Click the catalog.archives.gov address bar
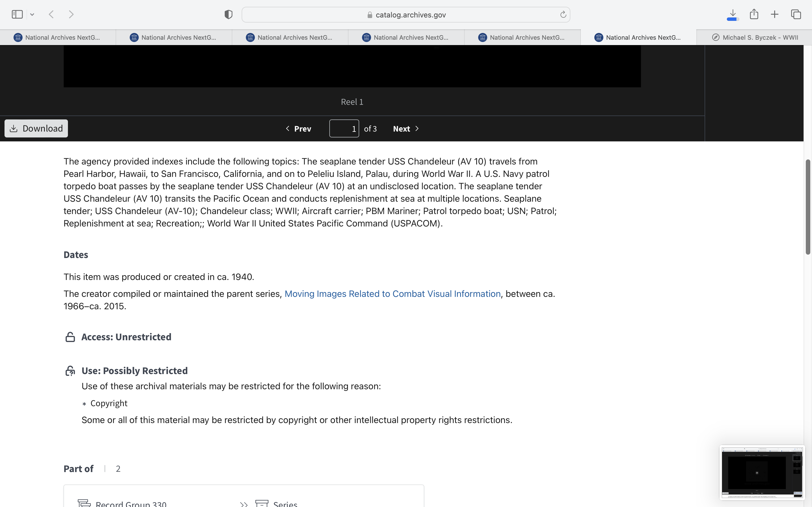 coord(406,15)
